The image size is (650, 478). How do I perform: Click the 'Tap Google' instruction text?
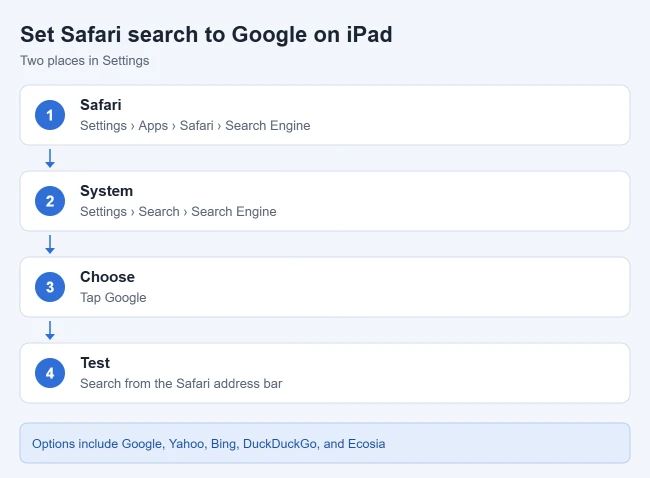113,298
